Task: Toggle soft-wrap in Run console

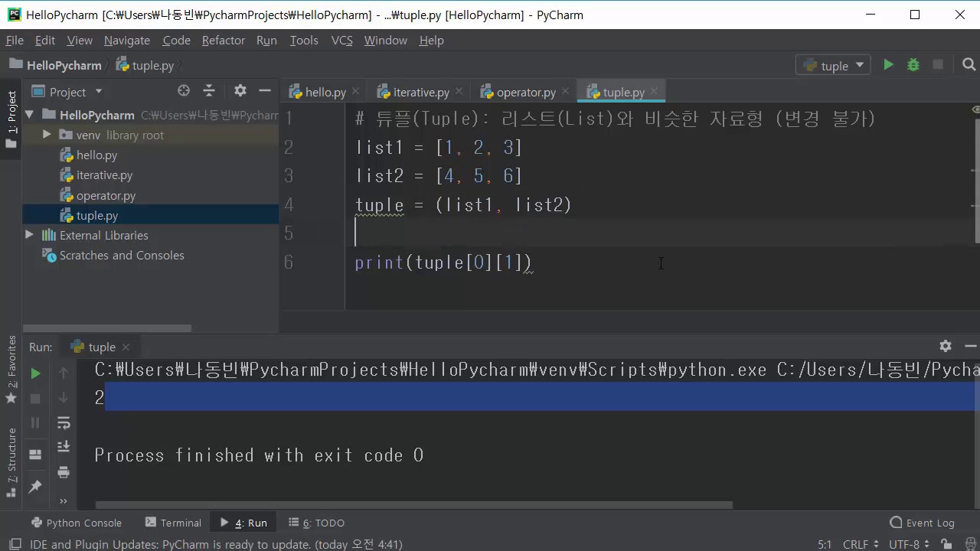Action: (x=64, y=422)
